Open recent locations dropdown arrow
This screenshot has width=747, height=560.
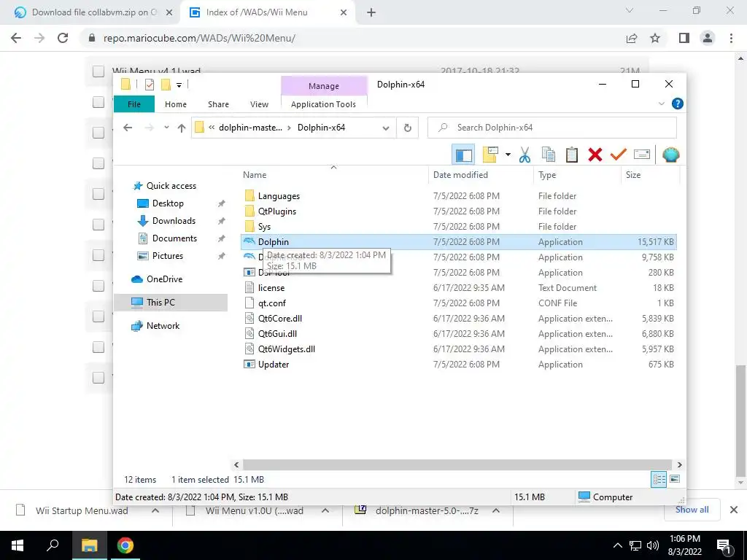(x=166, y=128)
